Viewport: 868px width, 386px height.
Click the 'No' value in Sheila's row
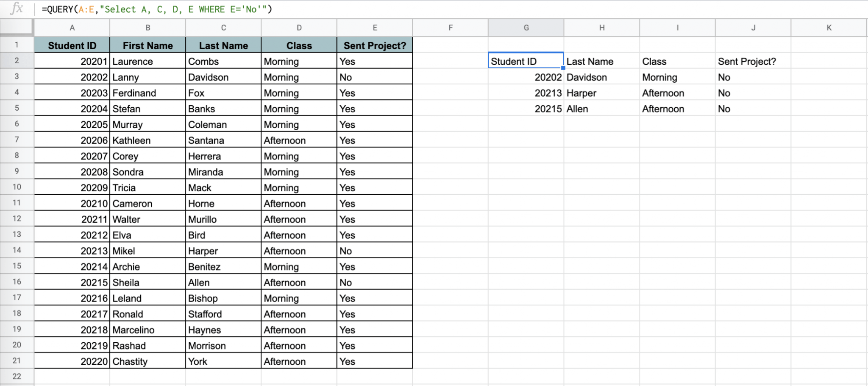(x=375, y=283)
